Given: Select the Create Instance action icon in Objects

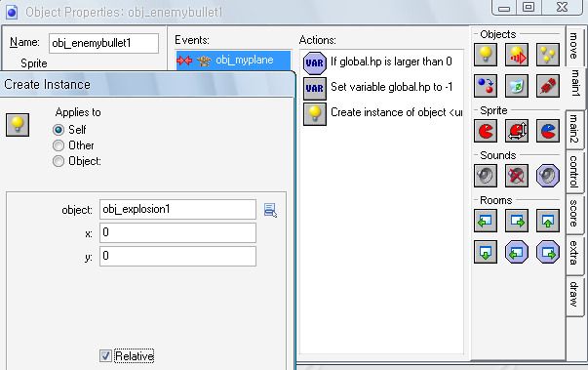Looking at the screenshot, I should tap(486, 55).
